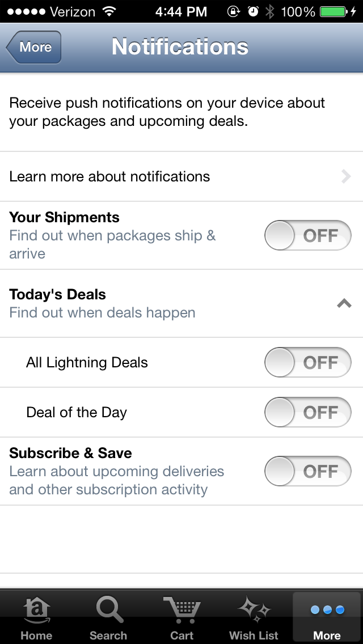Toggle Deal of the Day notifications on
The image size is (363, 644).
tap(307, 412)
